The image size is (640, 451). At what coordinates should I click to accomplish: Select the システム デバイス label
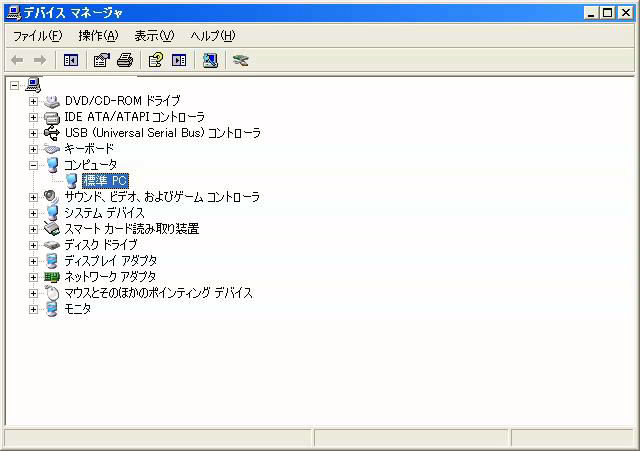pyautogui.click(x=104, y=213)
